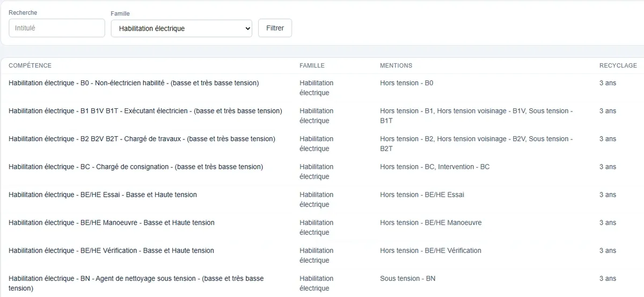Click 'Hors tension - BC, Intervention - BC' mention
The image size is (644, 297).
click(x=435, y=167)
